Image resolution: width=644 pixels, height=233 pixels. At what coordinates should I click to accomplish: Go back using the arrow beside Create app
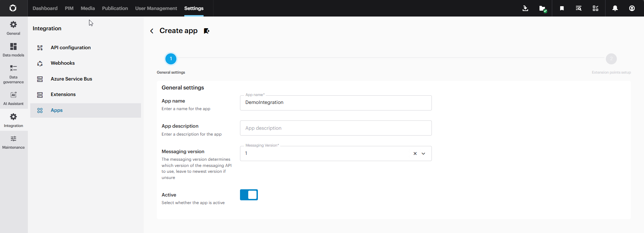click(152, 31)
